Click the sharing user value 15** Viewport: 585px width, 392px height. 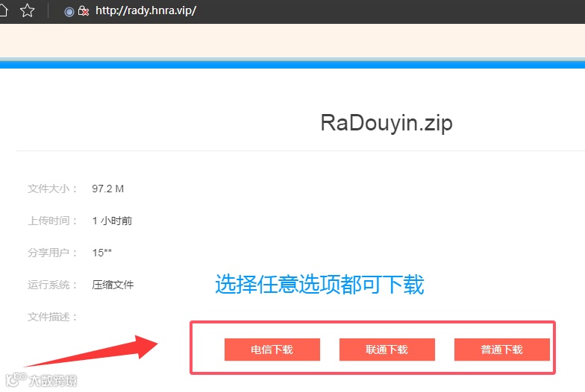tap(101, 253)
